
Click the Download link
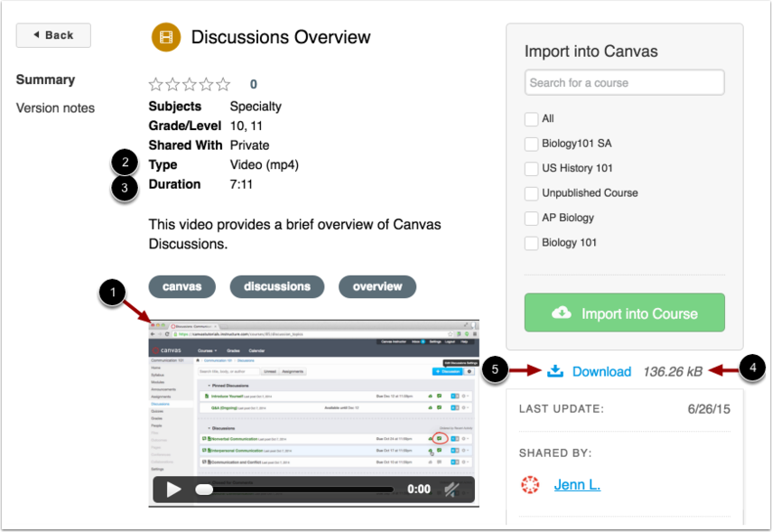(601, 371)
